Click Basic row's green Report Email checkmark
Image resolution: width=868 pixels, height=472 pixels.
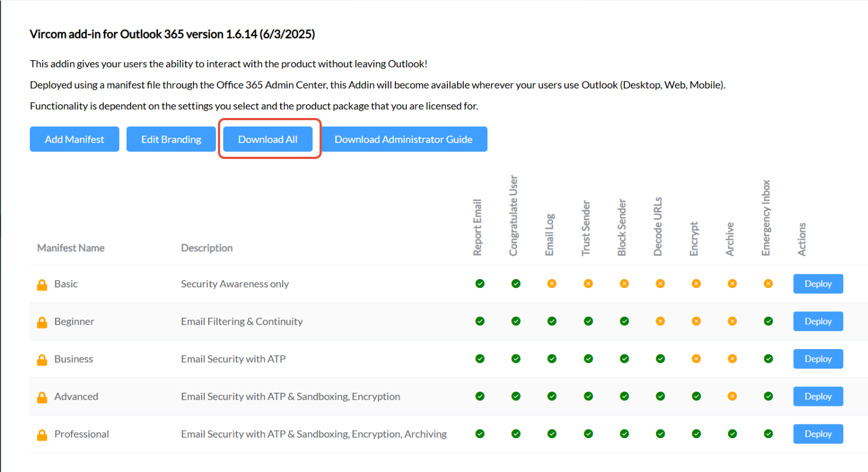480,284
